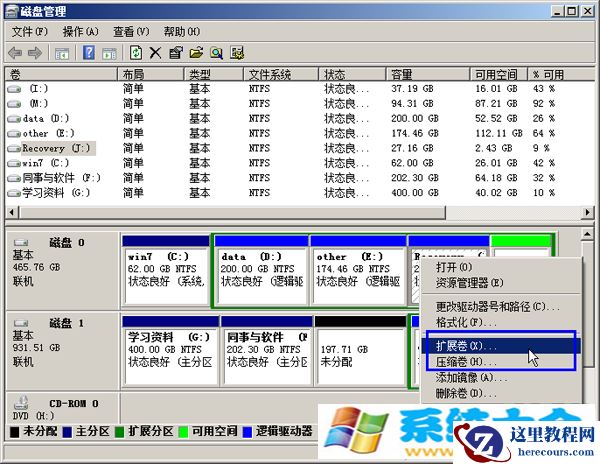Image resolution: width=600 pixels, height=464 pixels.
Task: Open the 帮助(H) menu
Action: 182,31
